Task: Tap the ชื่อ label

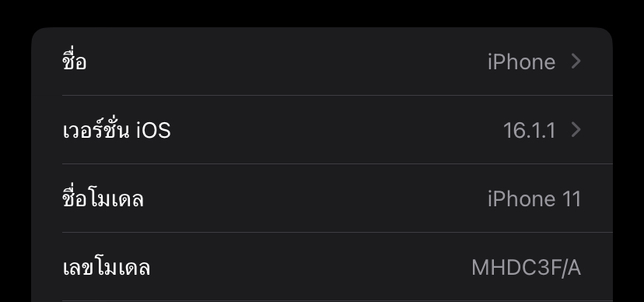Action: coord(75,61)
